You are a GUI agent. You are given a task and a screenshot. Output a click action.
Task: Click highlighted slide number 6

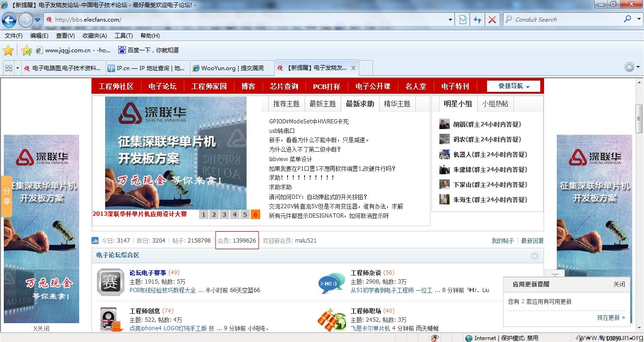pyautogui.click(x=255, y=214)
